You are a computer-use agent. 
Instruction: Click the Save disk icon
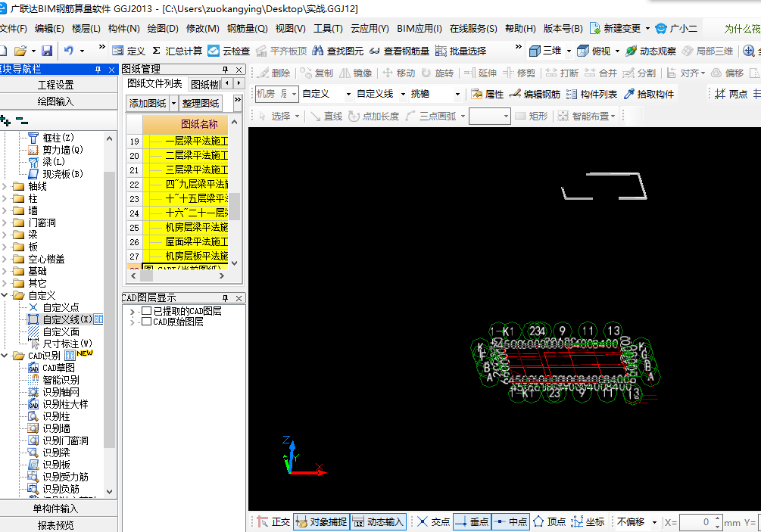pos(47,51)
